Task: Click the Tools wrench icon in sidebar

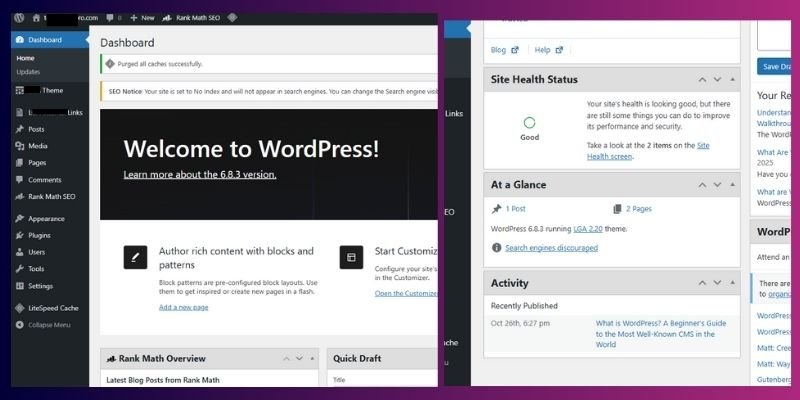Action: (x=20, y=269)
